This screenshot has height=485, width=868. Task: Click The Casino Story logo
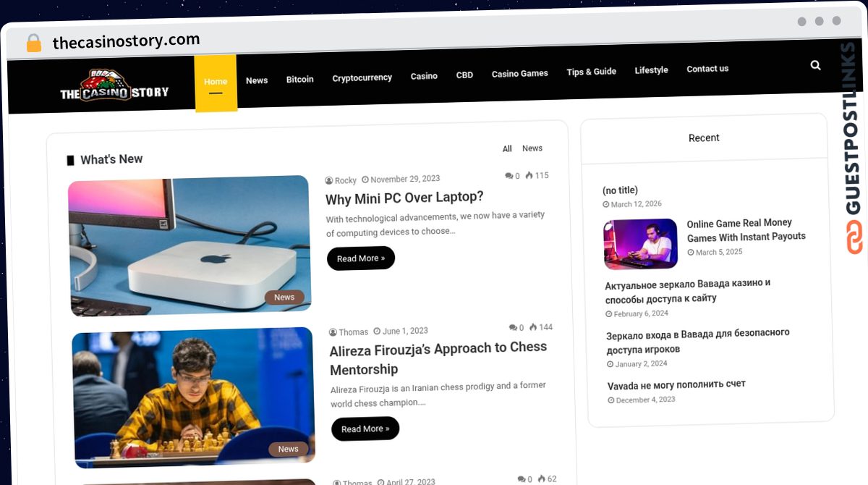(114, 85)
